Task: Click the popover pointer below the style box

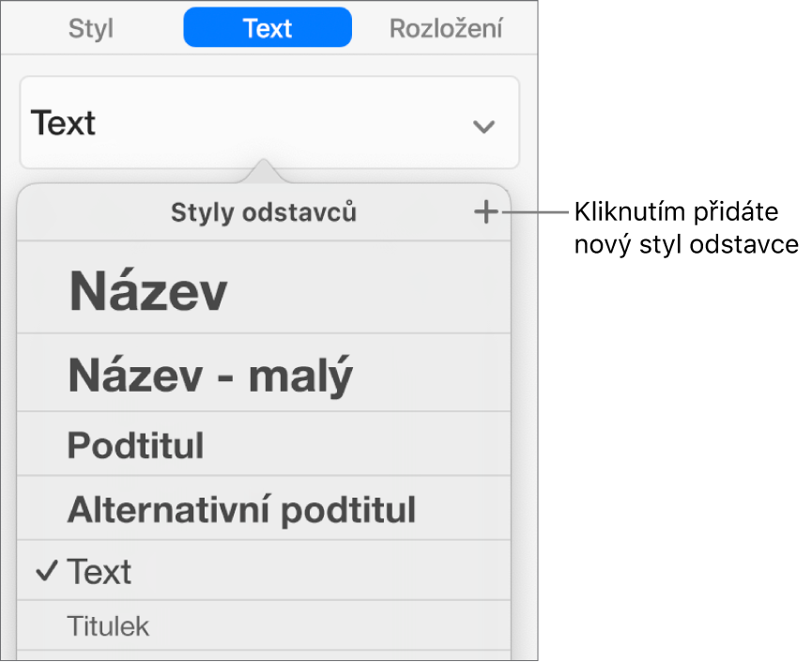Action: tap(265, 173)
